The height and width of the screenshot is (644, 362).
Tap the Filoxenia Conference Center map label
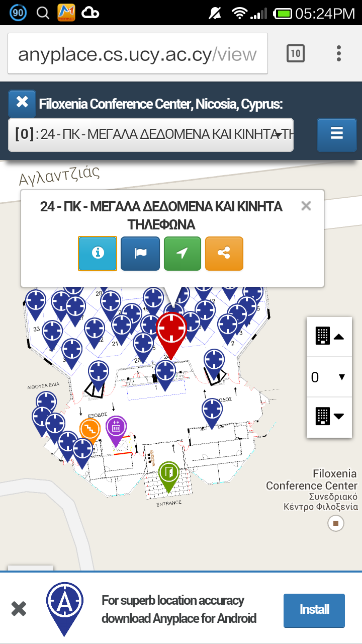pos(311,490)
